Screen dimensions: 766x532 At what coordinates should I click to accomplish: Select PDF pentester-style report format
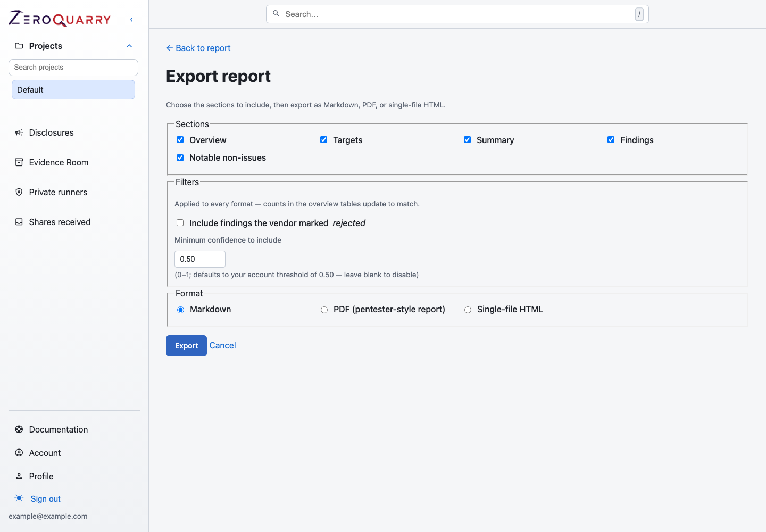click(324, 310)
